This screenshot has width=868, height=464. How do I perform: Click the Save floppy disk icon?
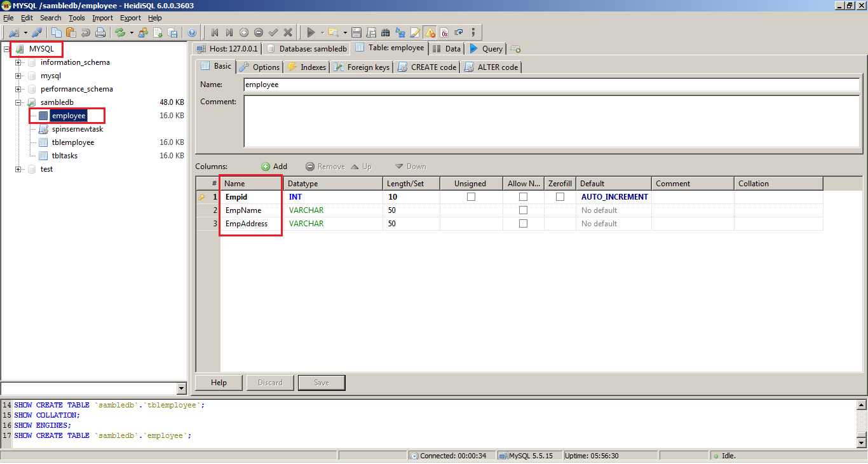pos(356,32)
